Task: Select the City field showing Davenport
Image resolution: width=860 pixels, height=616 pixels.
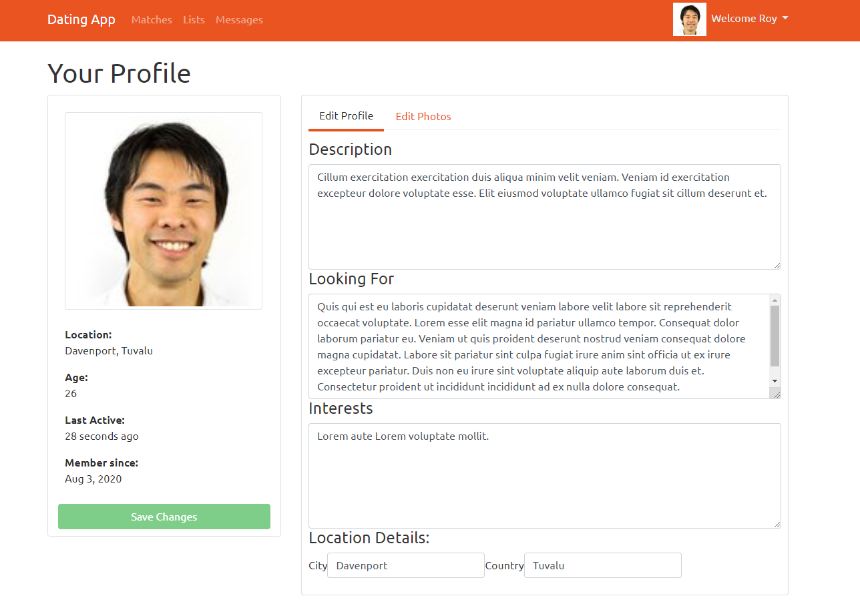Action: coord(405,565)
